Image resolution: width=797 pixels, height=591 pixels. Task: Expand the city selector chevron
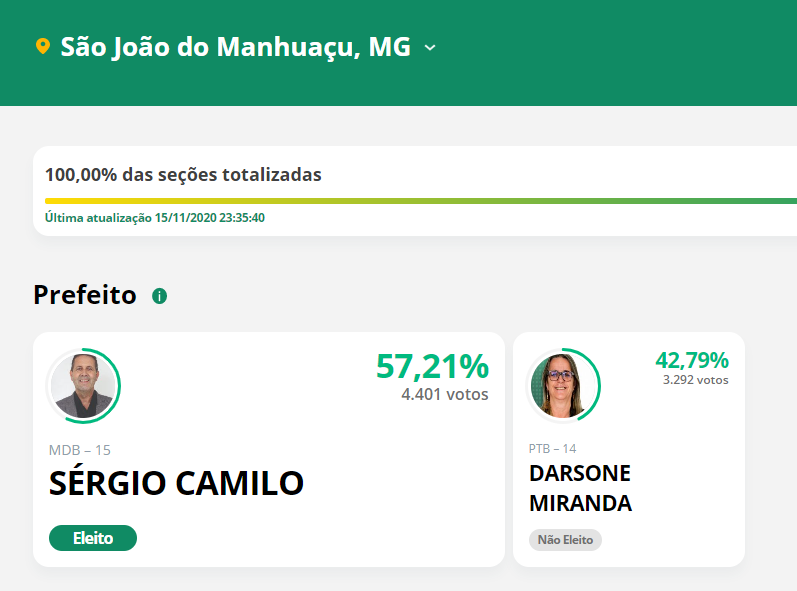point(430,48)
